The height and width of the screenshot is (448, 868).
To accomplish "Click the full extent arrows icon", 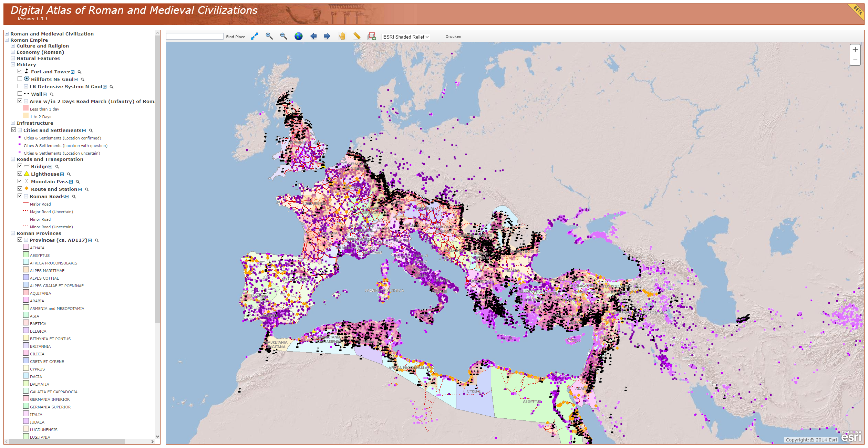I will point(255,36).
